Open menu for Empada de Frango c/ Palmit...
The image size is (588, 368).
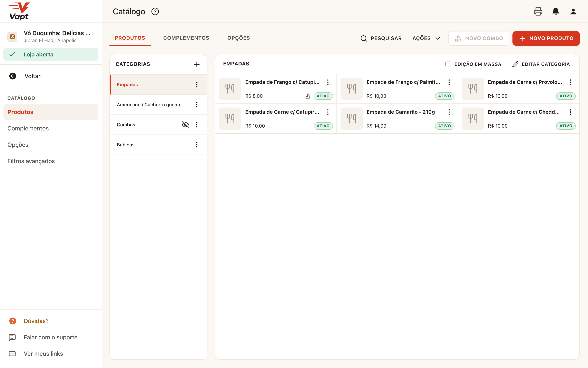pos(449,82)
